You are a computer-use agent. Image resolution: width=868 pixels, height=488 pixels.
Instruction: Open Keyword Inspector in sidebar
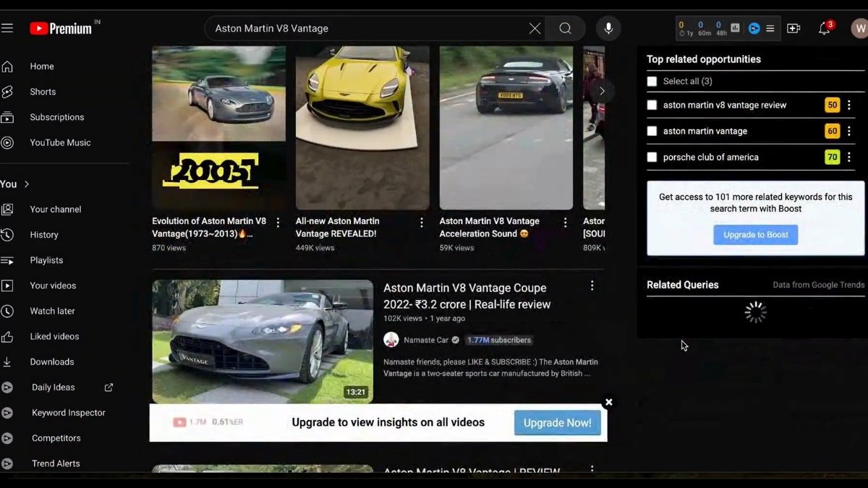(x=68, y=413)
